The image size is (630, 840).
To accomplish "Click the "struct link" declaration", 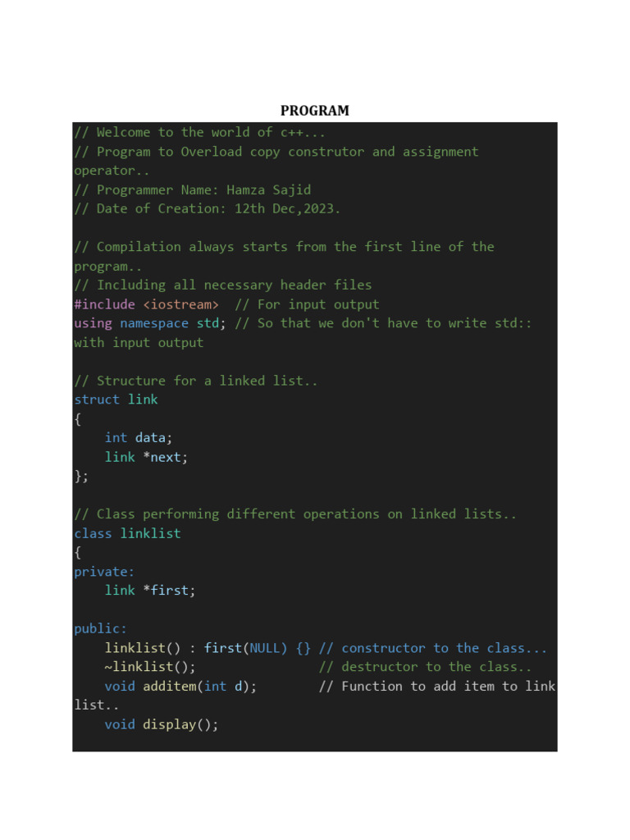I will [116, 399].
